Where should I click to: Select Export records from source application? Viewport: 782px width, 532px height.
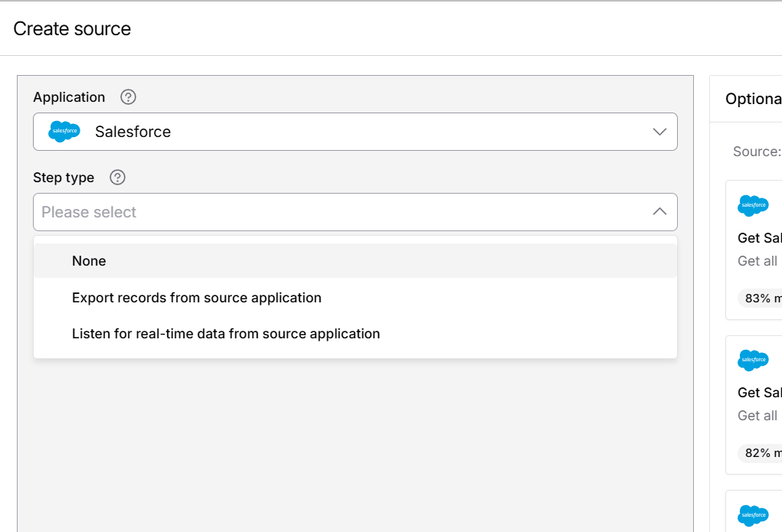click(196, 298)
